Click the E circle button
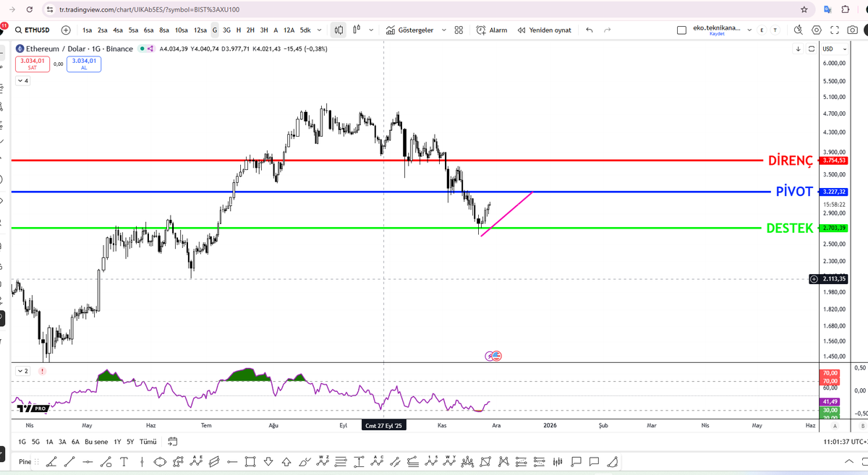This screenshot has width=868, height=475. 762,30
